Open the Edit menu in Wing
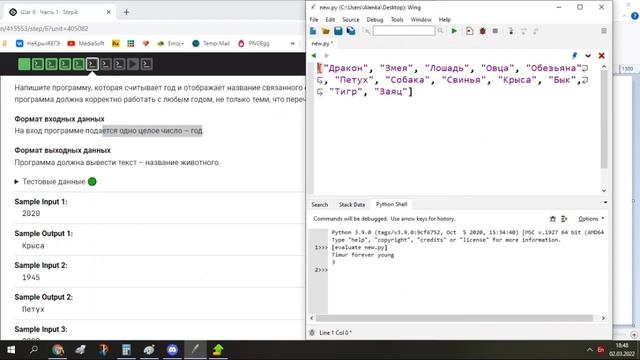 [330, 20]
